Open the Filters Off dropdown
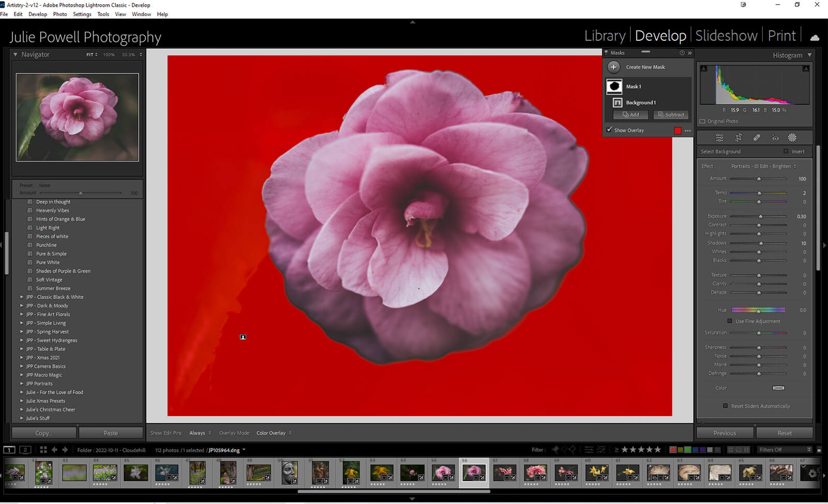The image size is (828, 504). [785, 450]
